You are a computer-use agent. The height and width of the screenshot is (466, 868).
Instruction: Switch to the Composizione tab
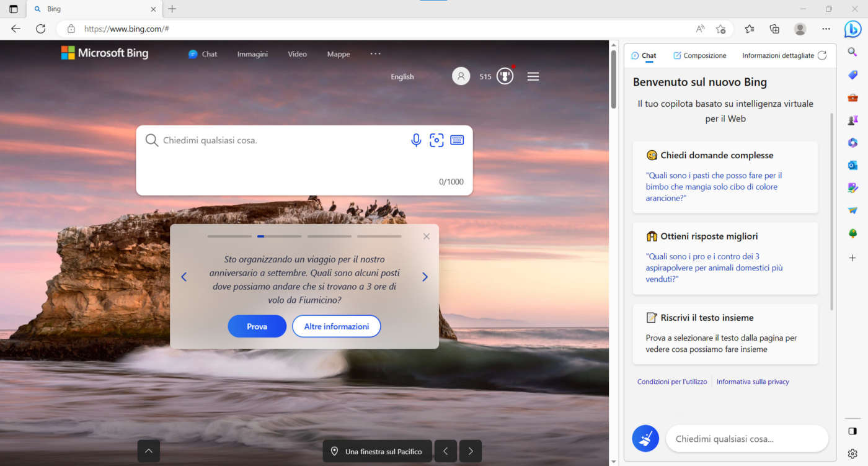click(699, 55)
